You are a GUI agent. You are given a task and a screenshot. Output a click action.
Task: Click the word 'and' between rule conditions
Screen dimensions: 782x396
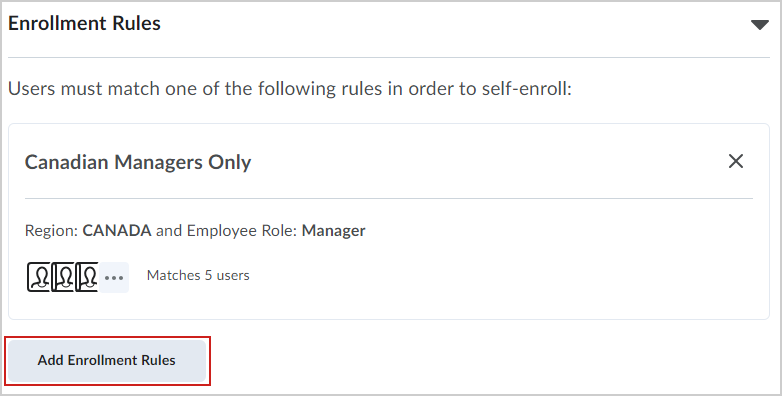pyautogui.click(x=169, y=230)
